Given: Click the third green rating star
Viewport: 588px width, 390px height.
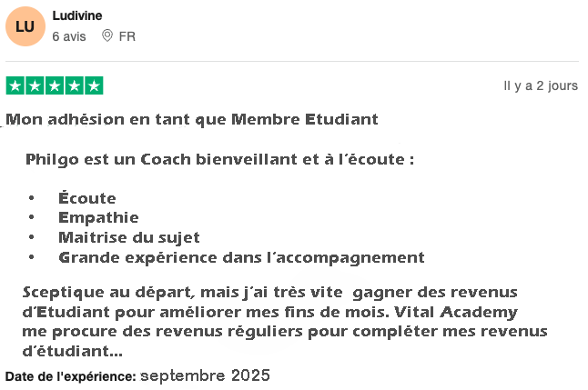Looking at the screenshot, I should [x=55, y=86].
